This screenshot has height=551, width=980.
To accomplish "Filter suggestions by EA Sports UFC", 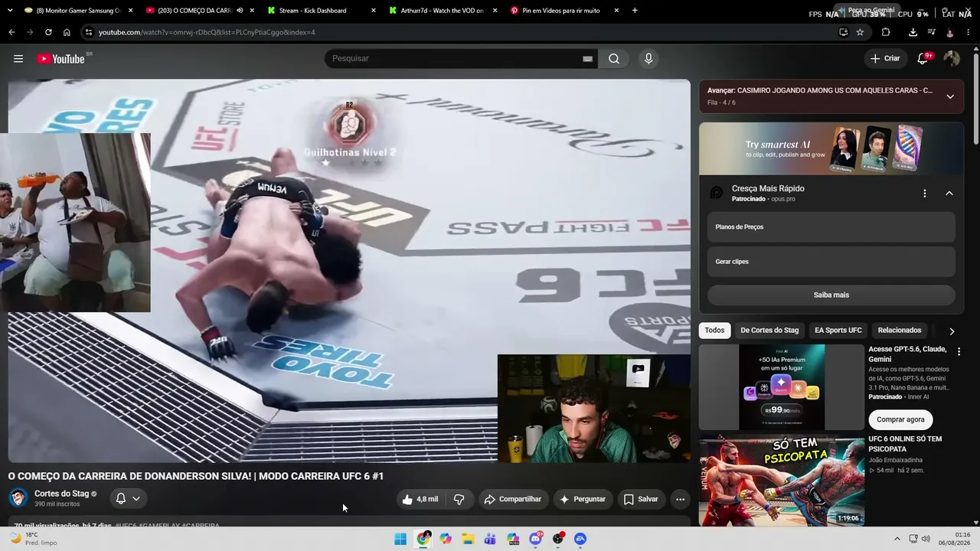I will (x=838, y=331).
